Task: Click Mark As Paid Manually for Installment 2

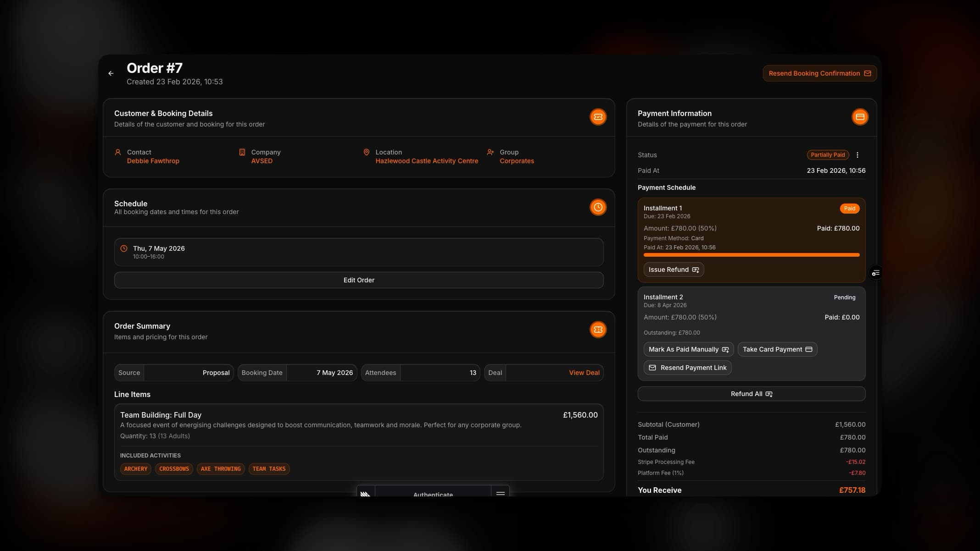Action: click(688, 349)
